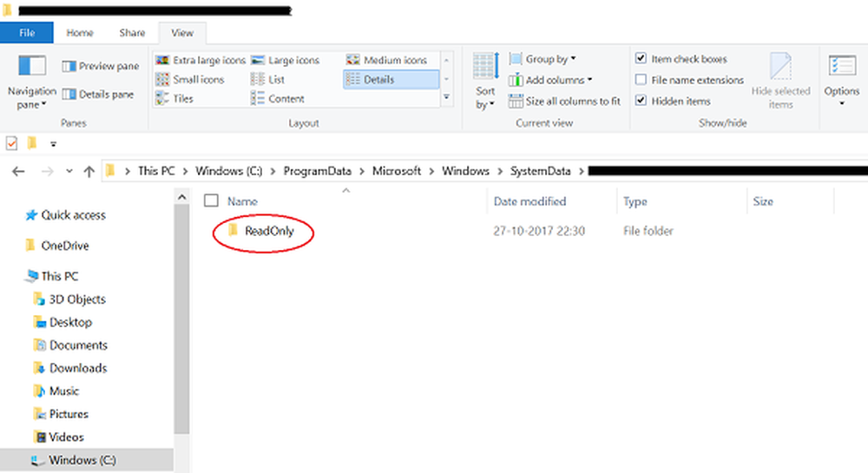
Task: Switch layout to List view
Action: click(267, 80)
